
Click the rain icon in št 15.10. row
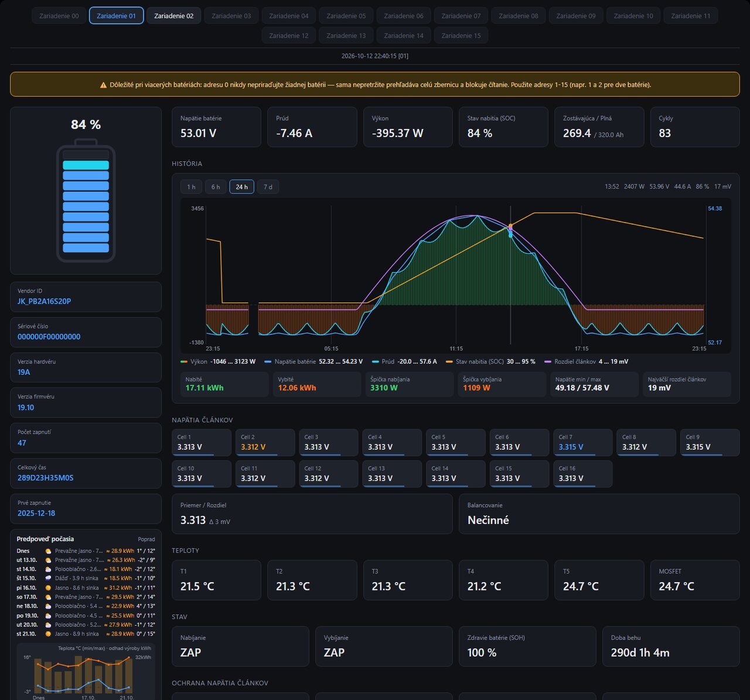point(48,579)
